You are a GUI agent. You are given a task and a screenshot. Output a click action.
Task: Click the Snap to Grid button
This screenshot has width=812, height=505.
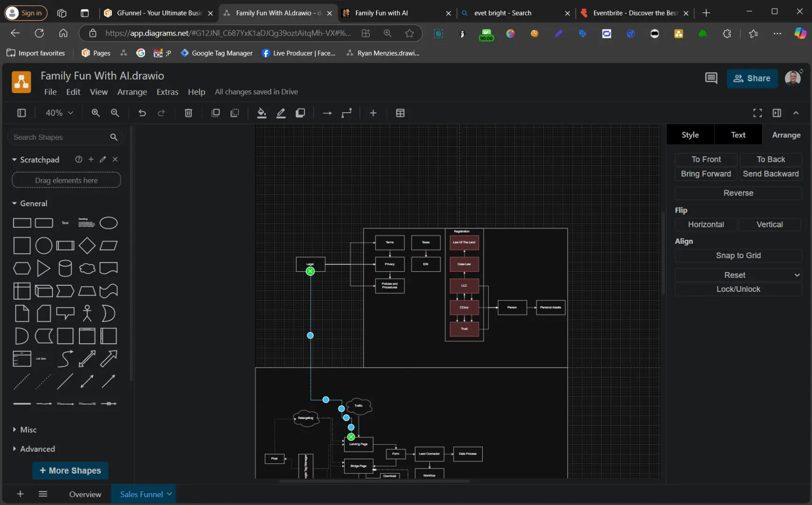click(x=738, y=255)
